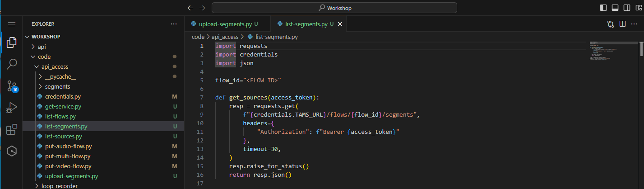The width and height of the screenshot is (644, 189).
Task: Open the Customize Layout icon
Action: coord(638,8)
